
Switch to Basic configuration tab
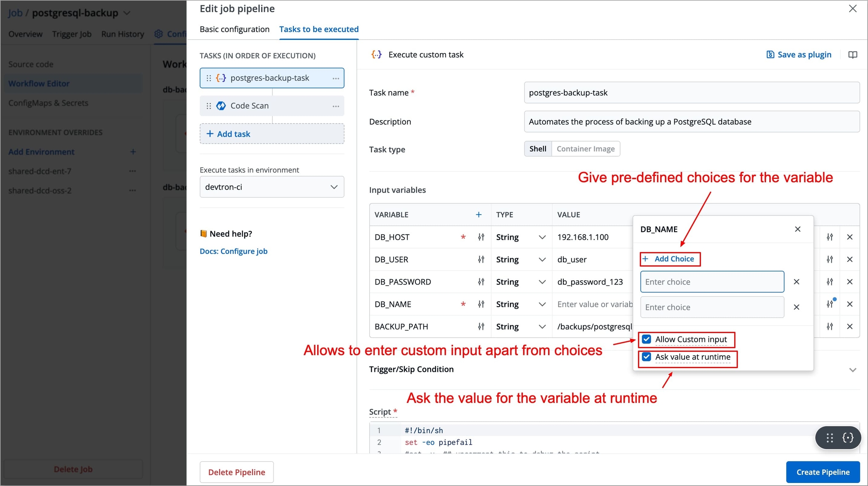[x=234, y=29]
